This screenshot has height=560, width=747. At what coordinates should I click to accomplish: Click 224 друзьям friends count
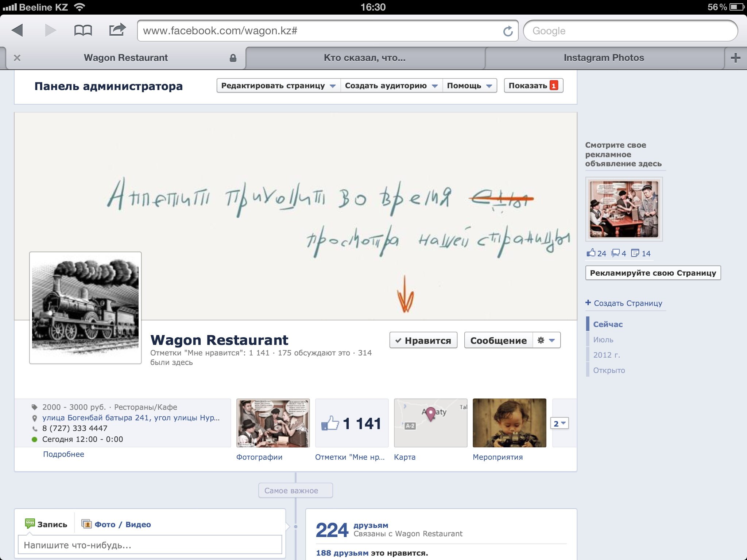pos(332,530)
